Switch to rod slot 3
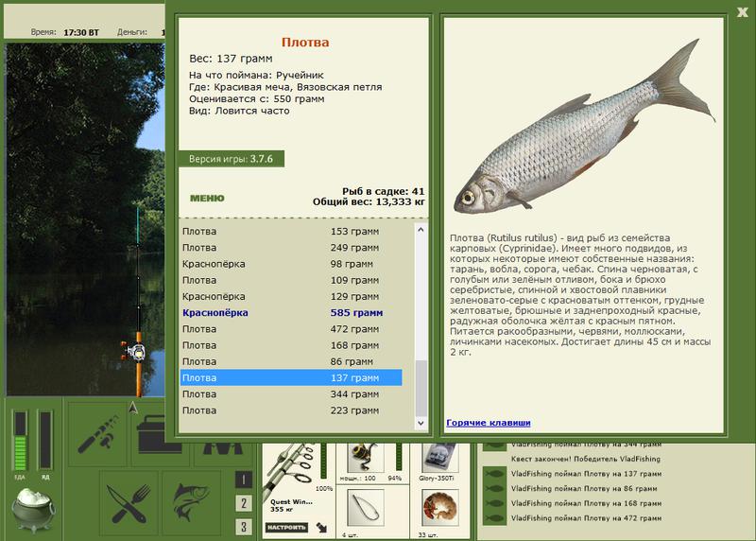This screenshot has width=756, height=541. [x=244, y=527]
